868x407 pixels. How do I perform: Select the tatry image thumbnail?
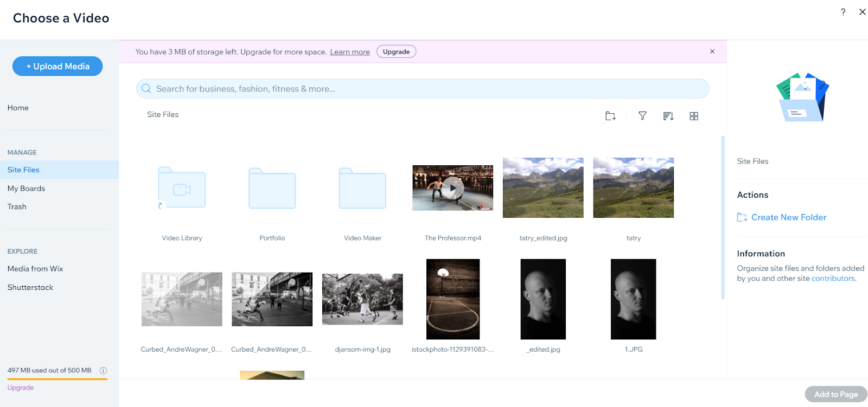tap(634, 188)
